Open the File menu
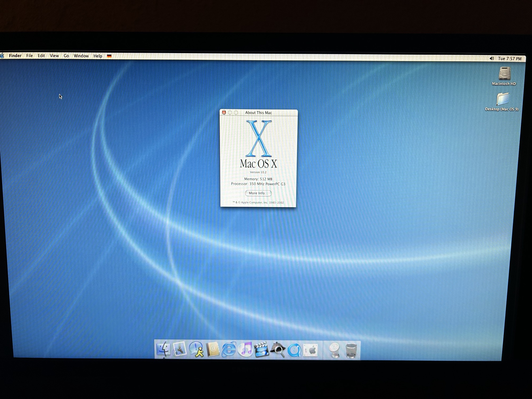 (30, 56)
